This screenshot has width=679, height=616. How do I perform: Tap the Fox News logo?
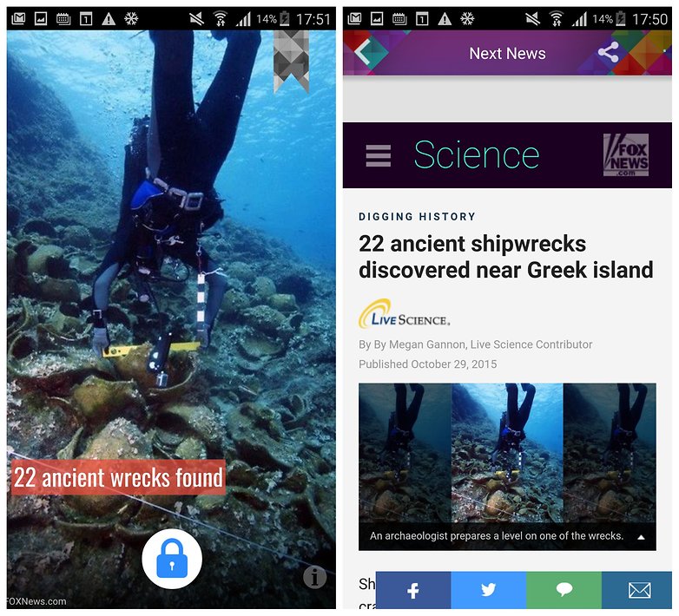point(626,154)
